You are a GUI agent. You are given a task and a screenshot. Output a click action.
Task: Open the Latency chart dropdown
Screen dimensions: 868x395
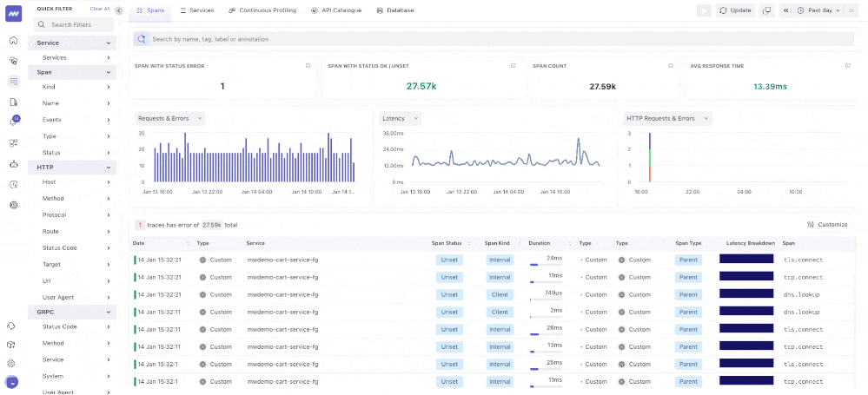pos(401,118)
